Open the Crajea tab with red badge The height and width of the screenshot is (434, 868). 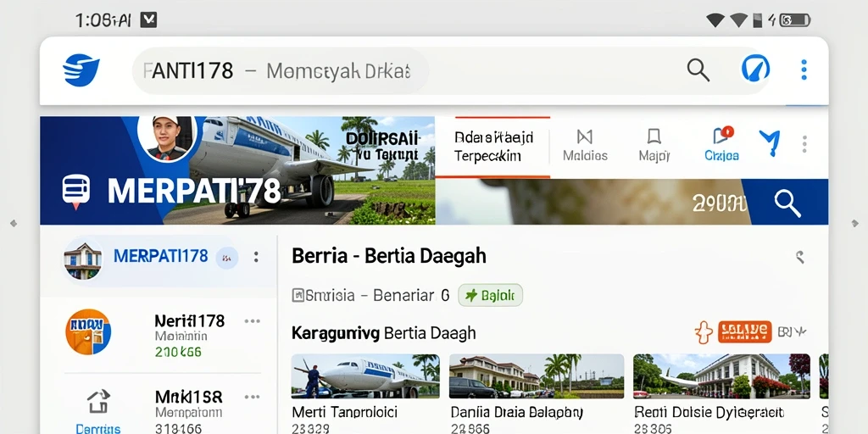[722, 146]
